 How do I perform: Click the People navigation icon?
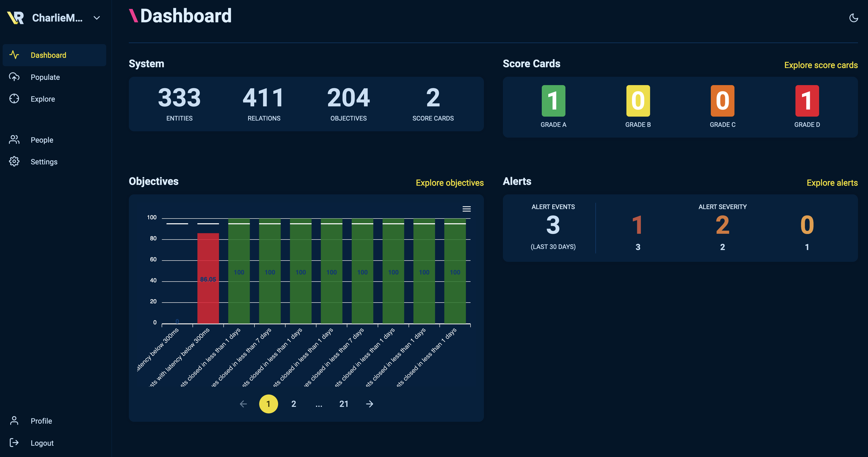[x=14, y=139]
